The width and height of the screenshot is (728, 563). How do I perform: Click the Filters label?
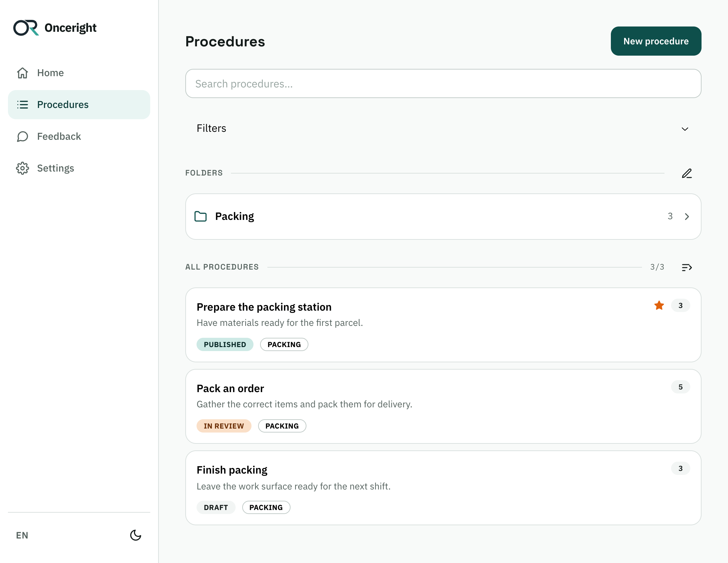pyautogui.click(x=211, y=128)
